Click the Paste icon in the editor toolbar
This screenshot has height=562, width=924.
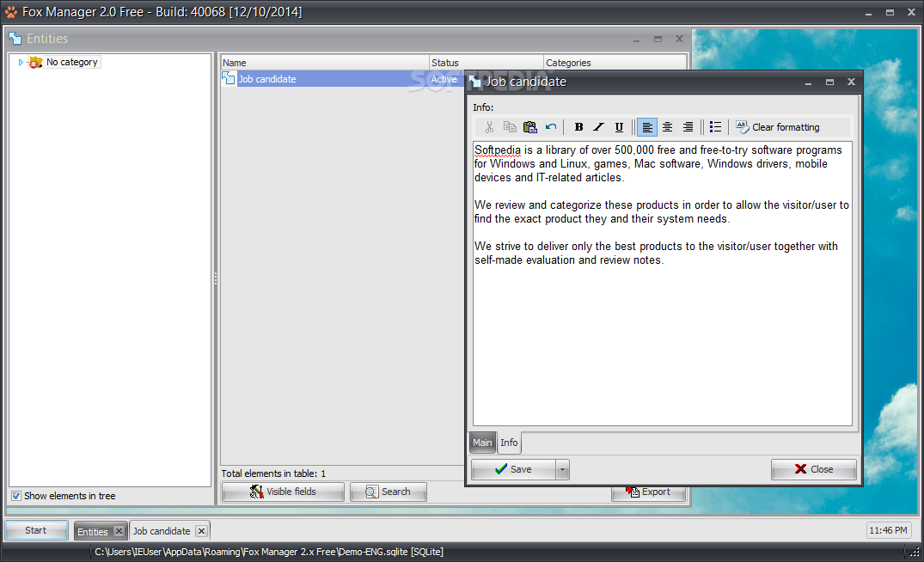coord(530,126)
